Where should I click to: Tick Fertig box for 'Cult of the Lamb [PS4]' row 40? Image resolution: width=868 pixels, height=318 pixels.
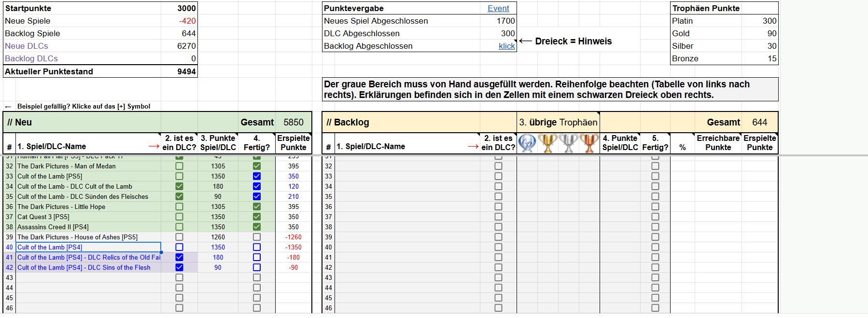pyautogui.click(x=257, y=247)
